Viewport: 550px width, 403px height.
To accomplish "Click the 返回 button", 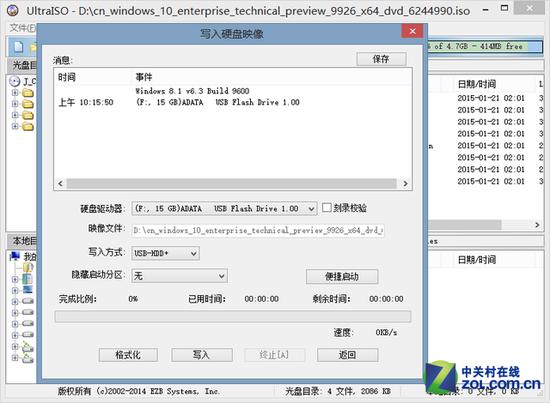I will 347,355.
